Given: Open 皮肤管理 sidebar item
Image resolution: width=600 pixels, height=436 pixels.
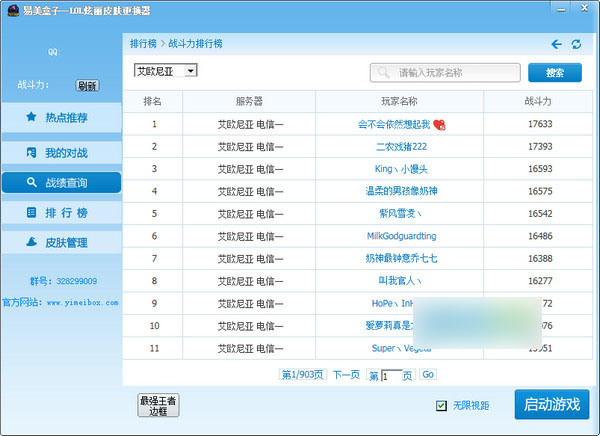Looking at the screenshot, I should [62, 242].
